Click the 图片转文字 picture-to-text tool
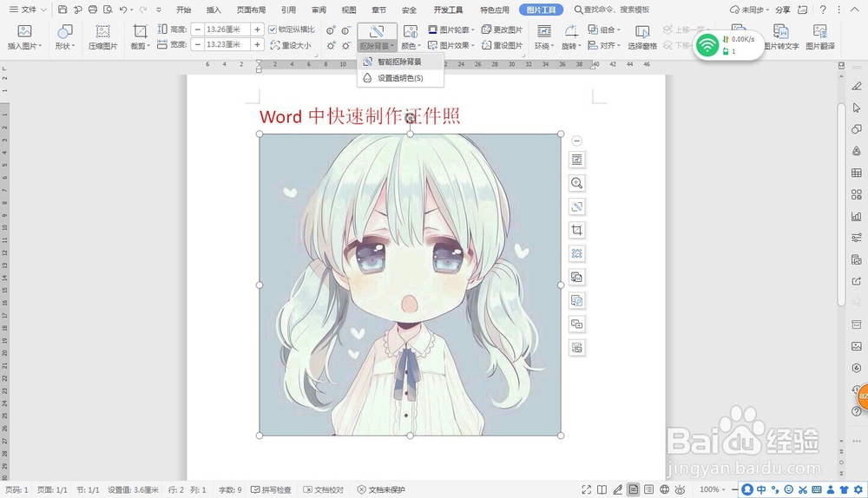Image resolution: width=868 pixels, height=498 pixels. [781, 37]
